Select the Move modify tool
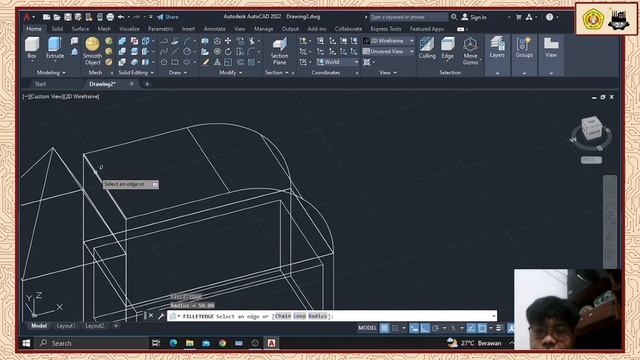 click(228, 41)
